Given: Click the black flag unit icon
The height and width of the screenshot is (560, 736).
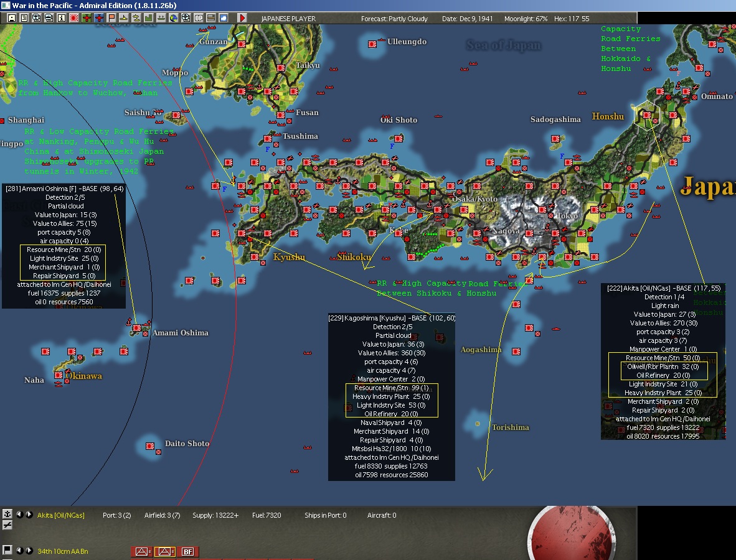Looking at the screenshot, I should [x=7, y=549].
